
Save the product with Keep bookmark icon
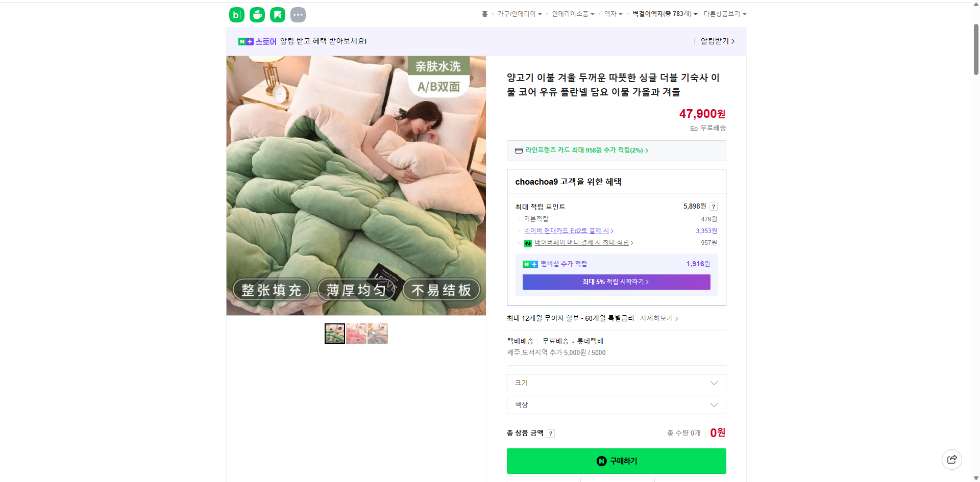(277, 14)
